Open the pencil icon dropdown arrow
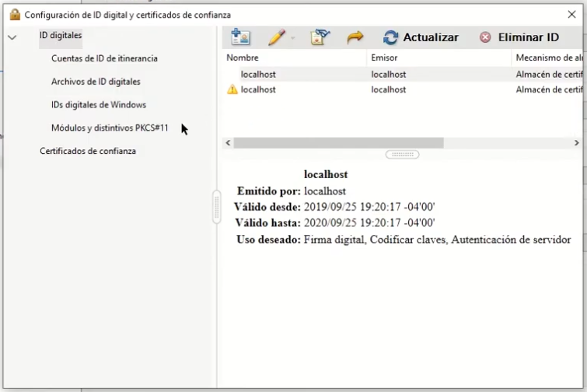Viewport: 587px width, 392px height. tap(293, 38)
